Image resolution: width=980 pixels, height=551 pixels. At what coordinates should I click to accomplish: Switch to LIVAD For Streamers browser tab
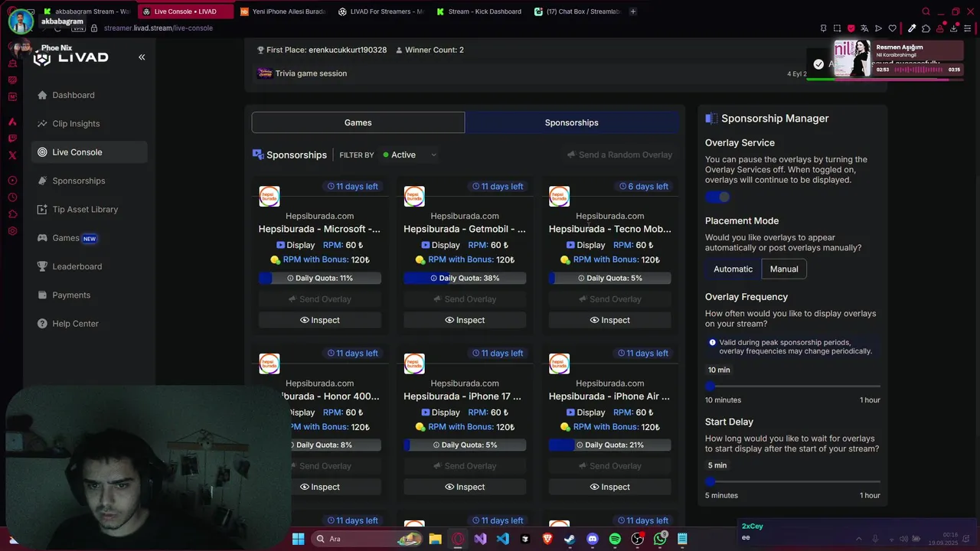380,11
